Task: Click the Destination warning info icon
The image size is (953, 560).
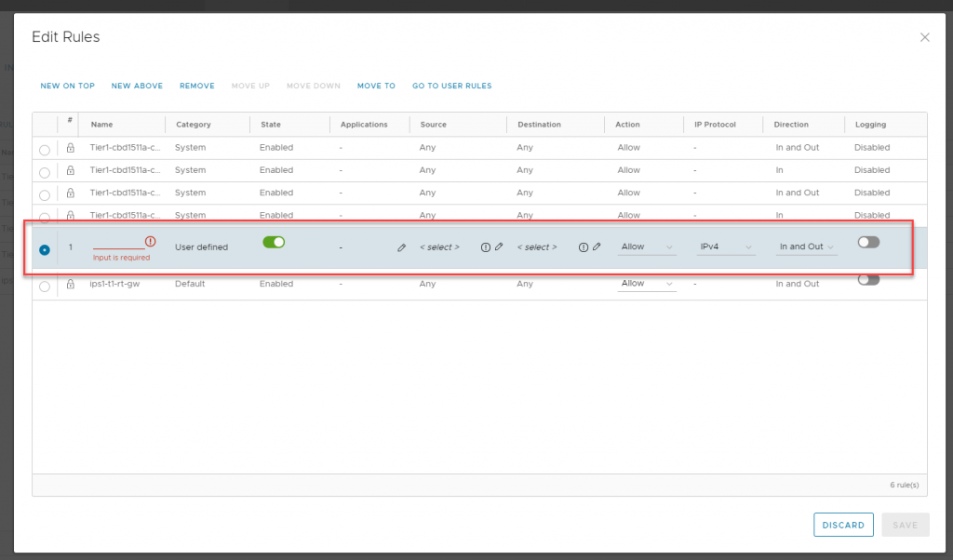Action: [584, 247]
